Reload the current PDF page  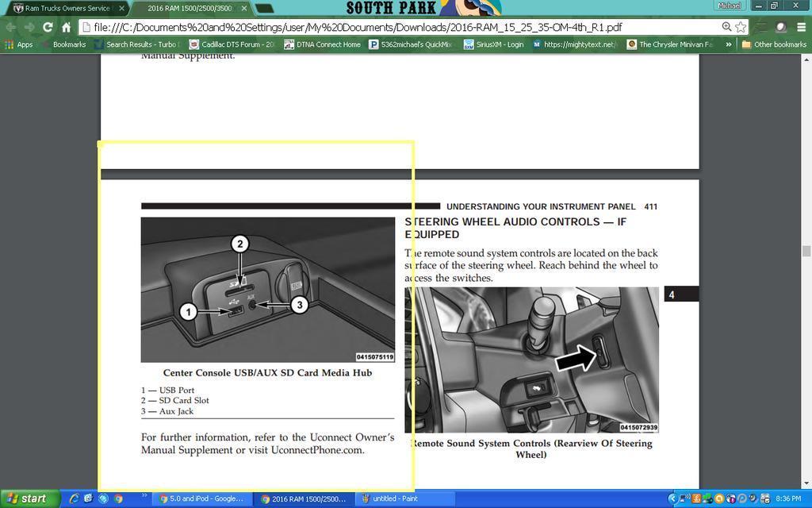48,28
